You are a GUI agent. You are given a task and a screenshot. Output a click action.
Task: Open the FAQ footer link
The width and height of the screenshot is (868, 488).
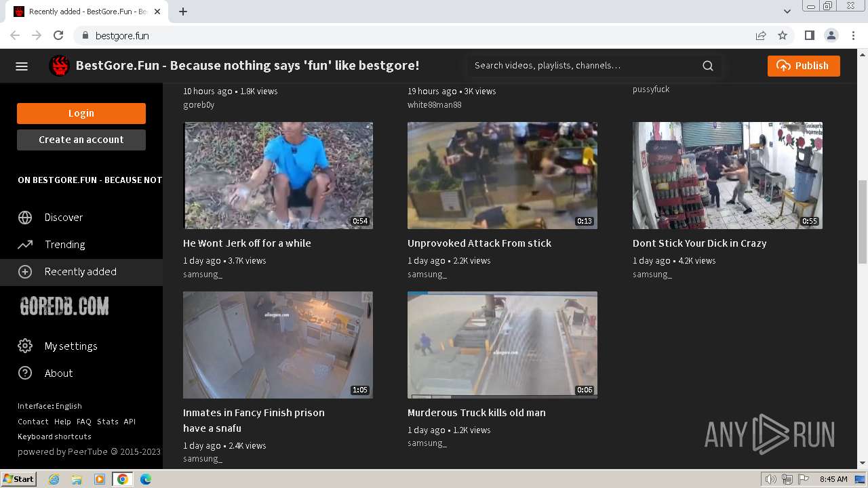84,422
